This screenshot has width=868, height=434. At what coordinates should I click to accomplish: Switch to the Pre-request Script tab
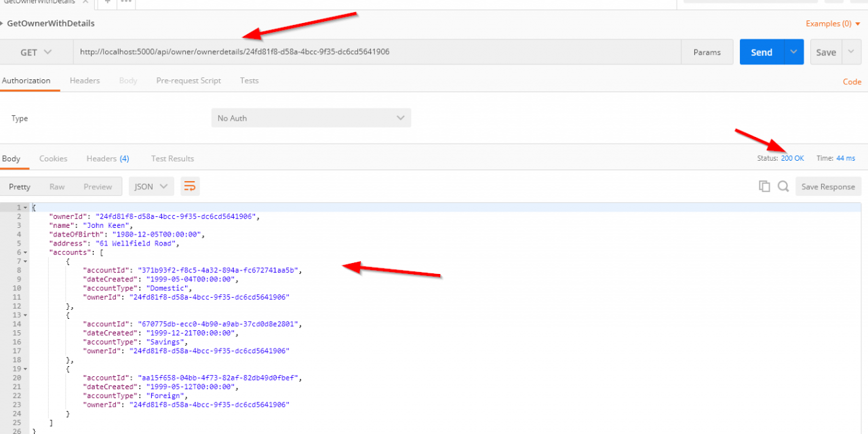click(x=189, y=81)
